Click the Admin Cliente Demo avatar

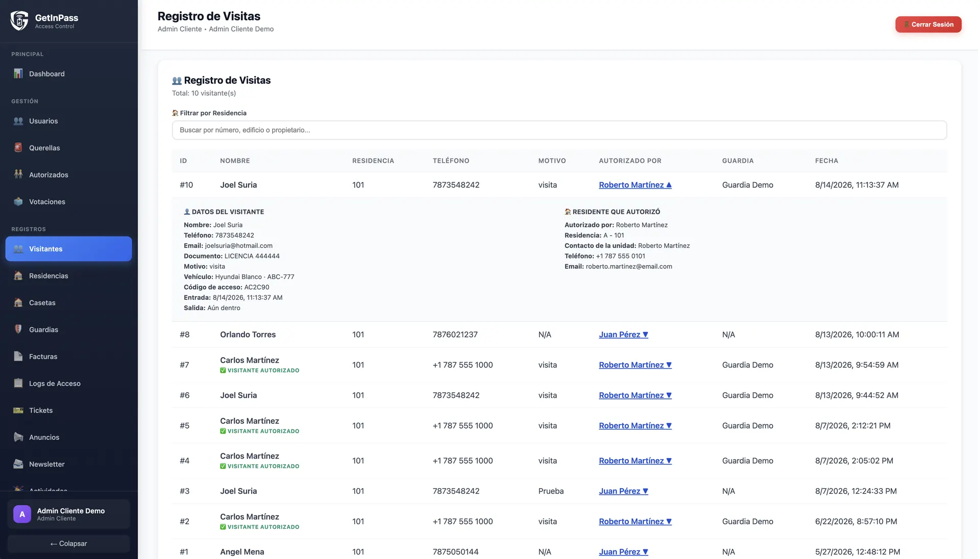pos(22,514)
